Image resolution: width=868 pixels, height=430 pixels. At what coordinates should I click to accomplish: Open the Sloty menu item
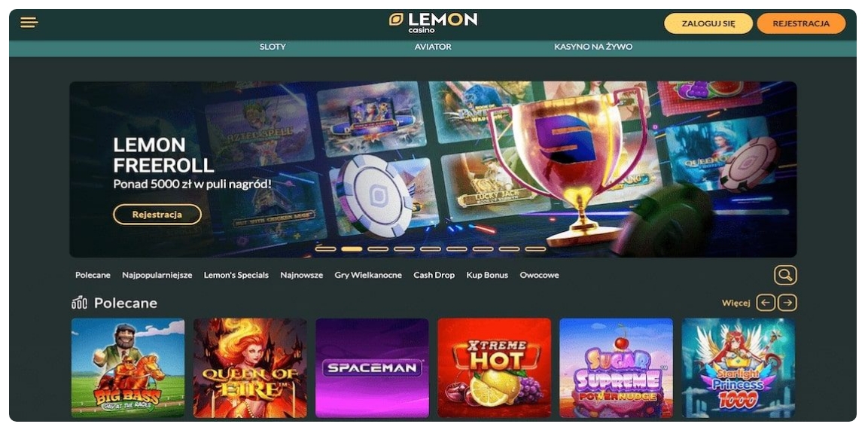coord(273,47)
